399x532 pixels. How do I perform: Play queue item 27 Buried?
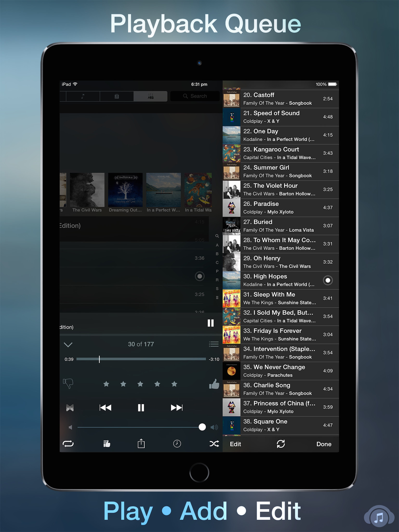coord(281,226)
